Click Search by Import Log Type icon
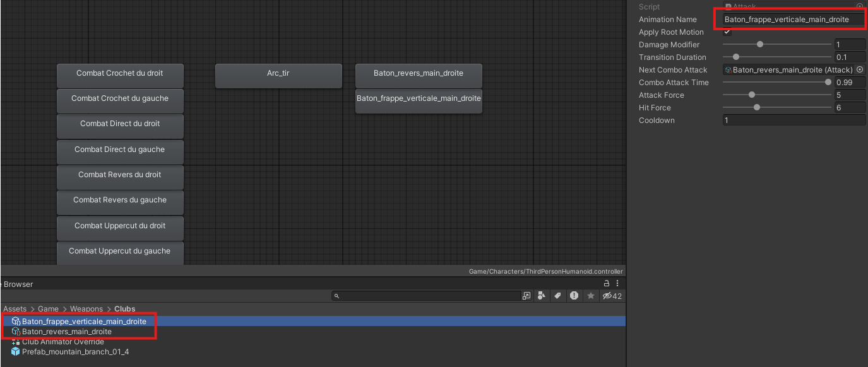The height and width of the screenshot is (367, 868). coord(574,296)
